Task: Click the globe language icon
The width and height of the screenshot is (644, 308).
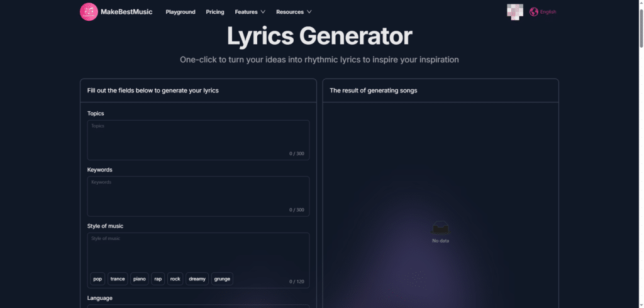Action: point(533,12)
